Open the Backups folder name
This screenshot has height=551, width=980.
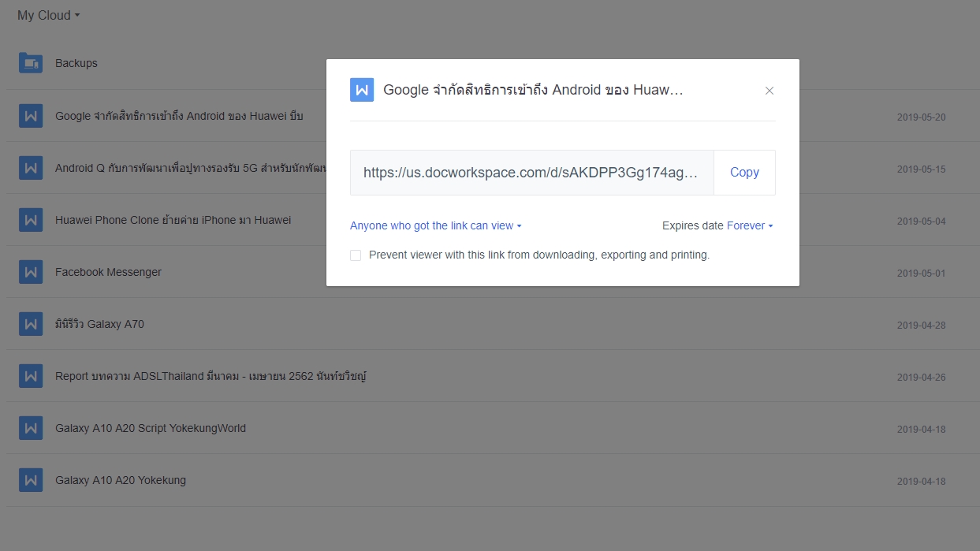pyautogui.click(x=76, y=63)
